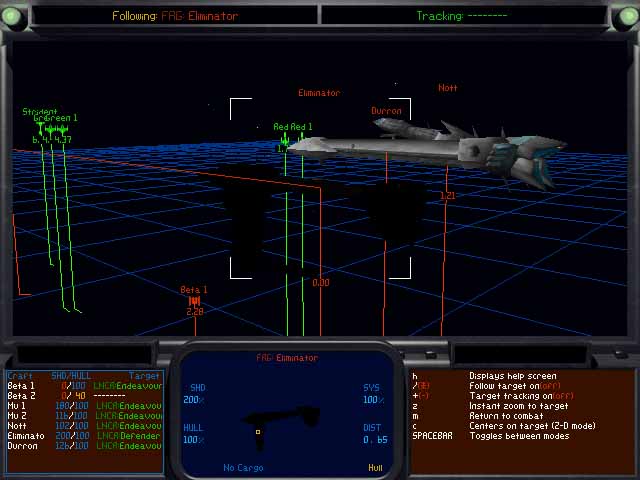
Task: Toggle the Target tracking on/off option
Action: pos(520,396)
